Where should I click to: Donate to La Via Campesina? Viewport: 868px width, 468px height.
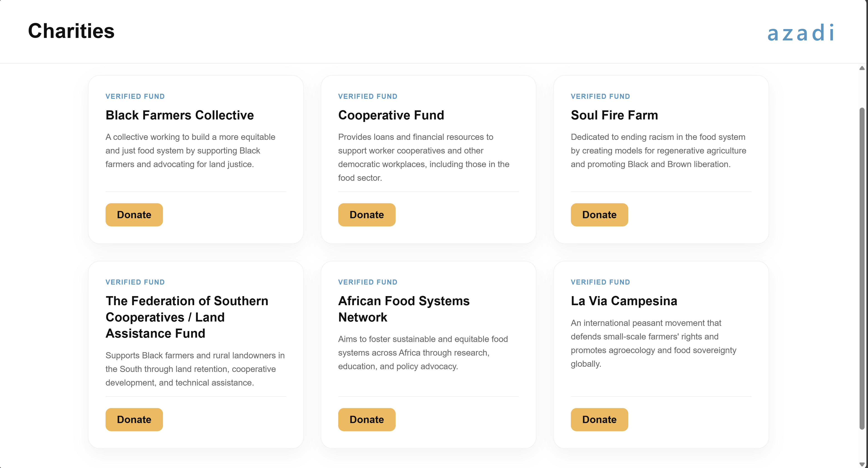[x=599, y=419]
